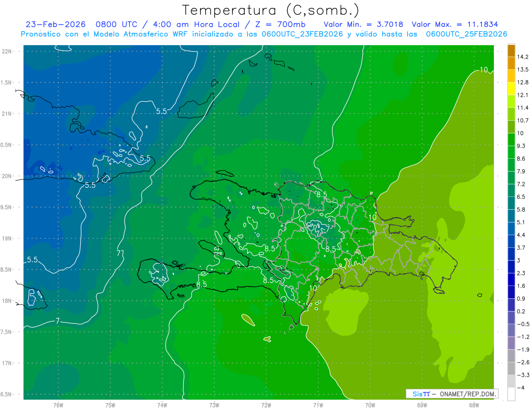
Task: Click the "21N" latitude axis label
Action: 7,114
